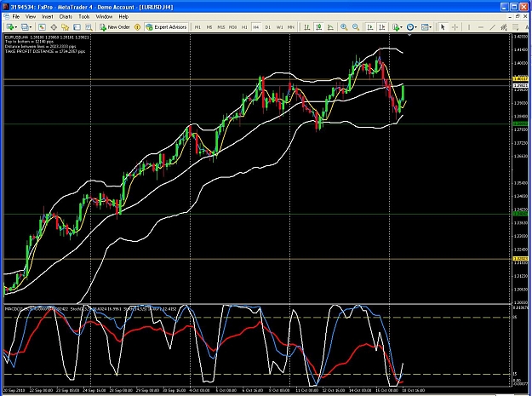
Task: Select the Draw Trendline tool
Action: (493, 27)
